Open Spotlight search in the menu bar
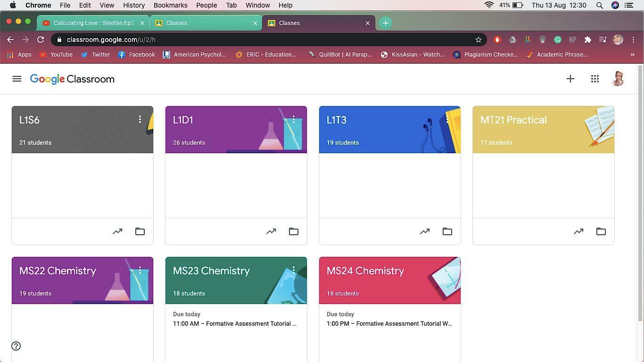 (x=600, y=5)
